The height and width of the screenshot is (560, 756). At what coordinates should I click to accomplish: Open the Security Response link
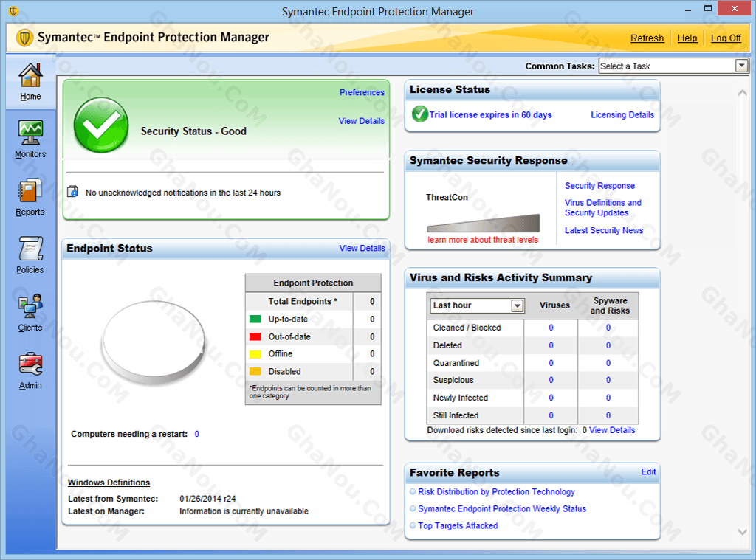(x=599, y=185)
